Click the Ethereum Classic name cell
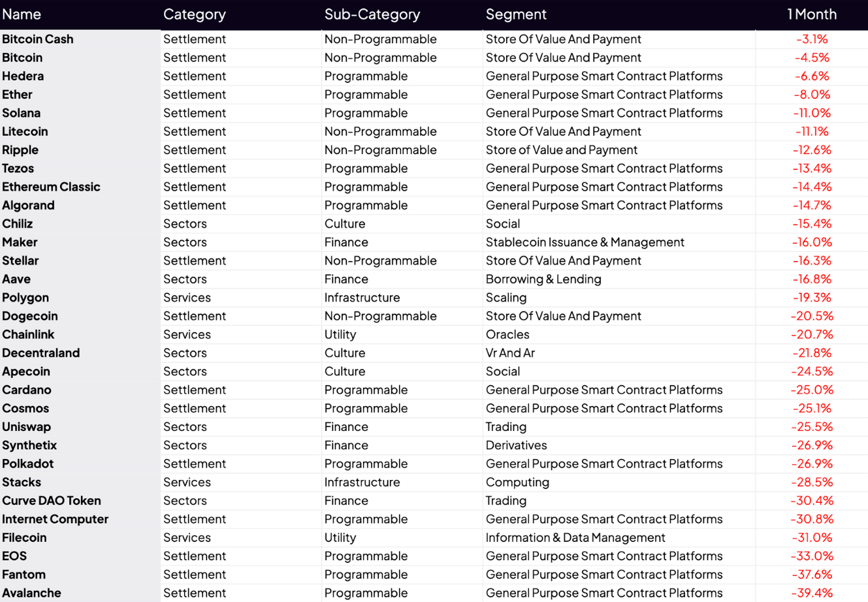Viewport: 868px width, 602px height. tap(51, 187)
